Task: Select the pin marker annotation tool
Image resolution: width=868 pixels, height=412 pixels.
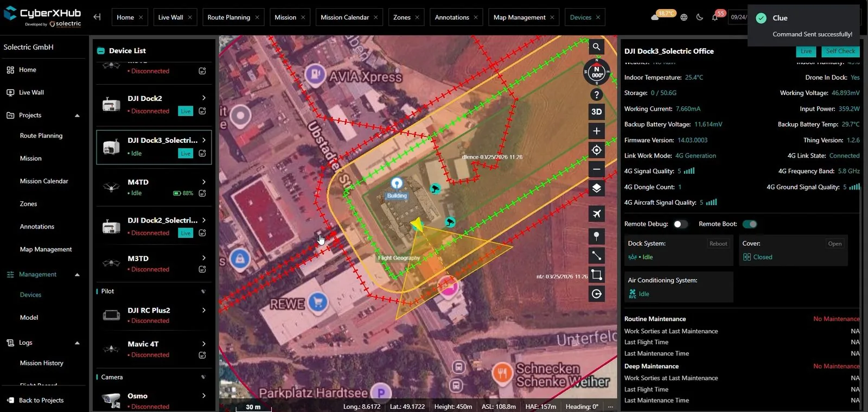Action: 596,236
